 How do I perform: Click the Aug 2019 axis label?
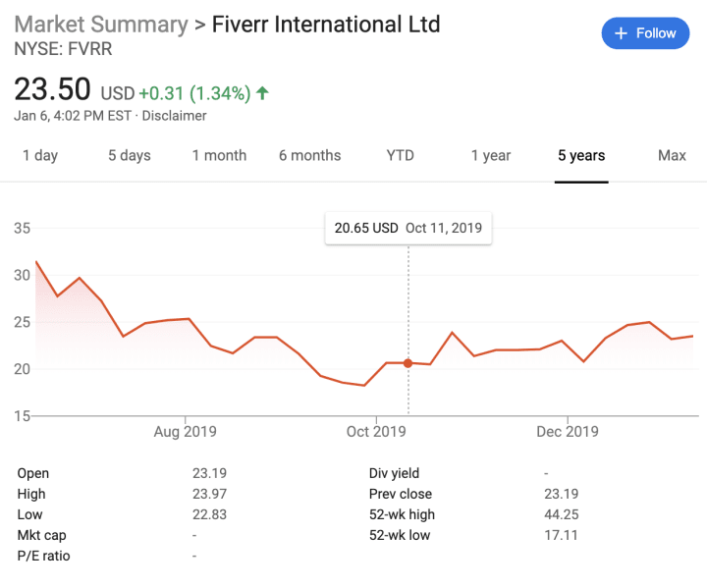(185, 432)
